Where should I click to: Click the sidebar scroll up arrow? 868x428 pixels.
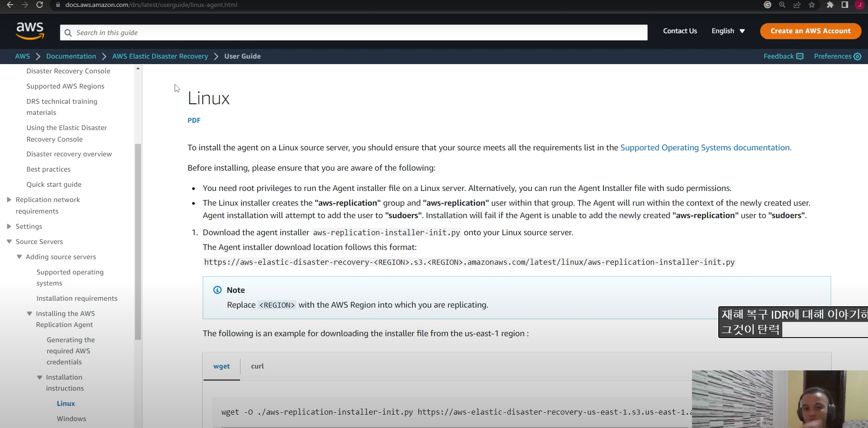click(138, 68)
